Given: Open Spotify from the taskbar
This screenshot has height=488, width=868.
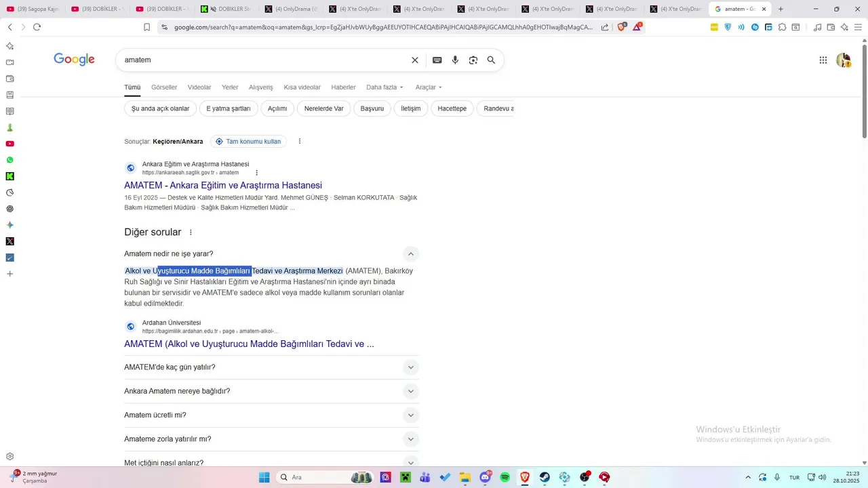Looking at the screenshot, I should click(x=505, y=477).
